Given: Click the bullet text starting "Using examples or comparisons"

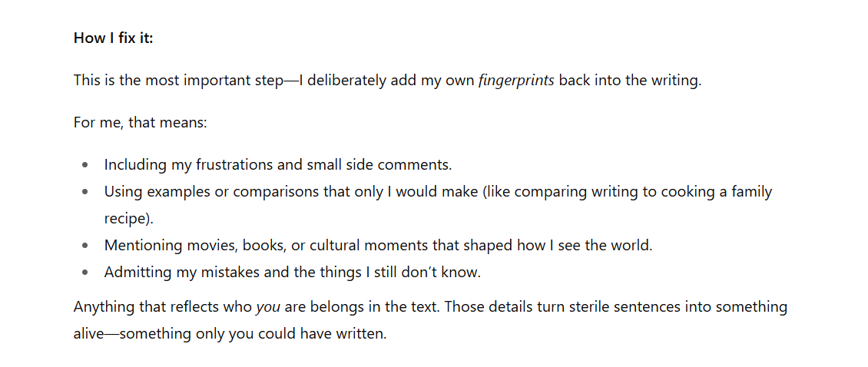Looking at the screenshot, I should point(438,191).
